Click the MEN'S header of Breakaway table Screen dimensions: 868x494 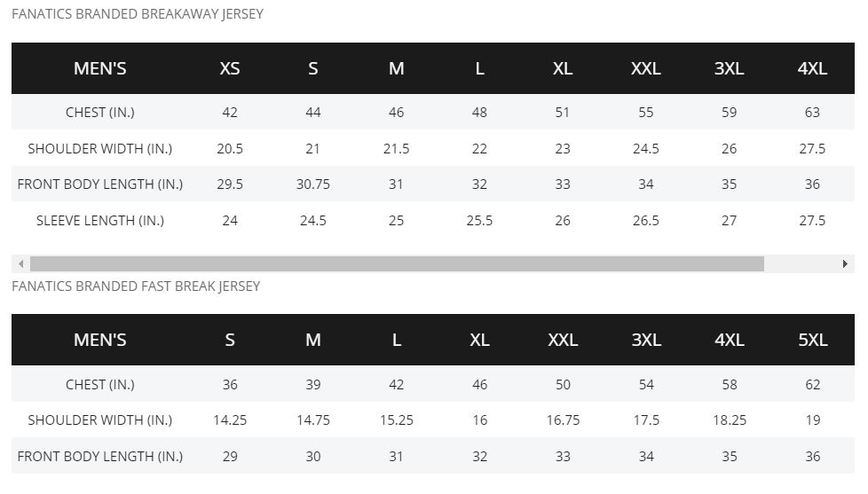click(100, 68)
